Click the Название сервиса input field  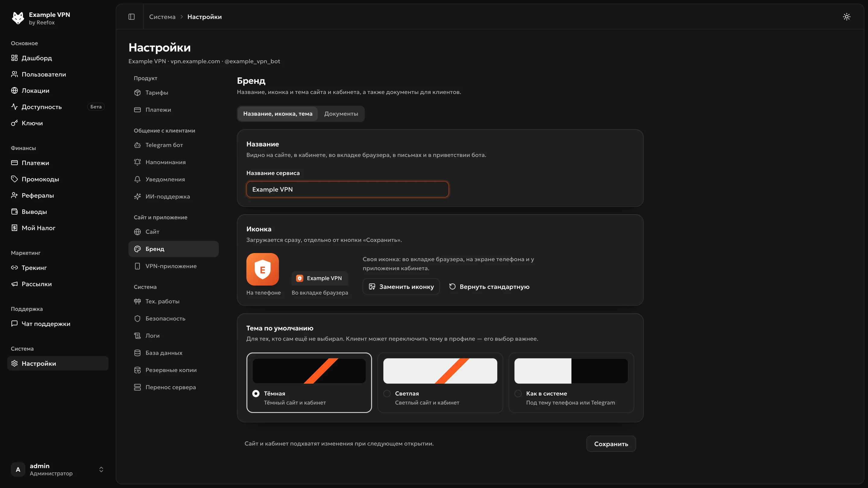348,189
